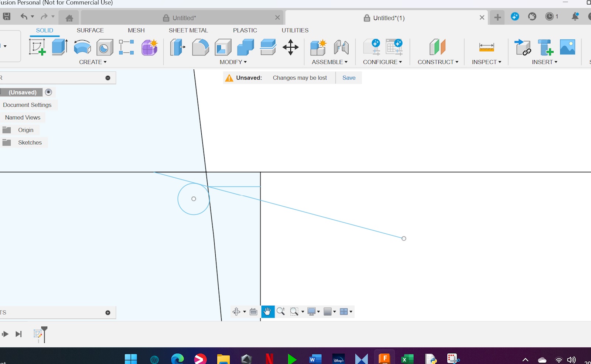Expand the MODIFY dropdown menu
Viewport: 591px width, 364px height.
233,62
